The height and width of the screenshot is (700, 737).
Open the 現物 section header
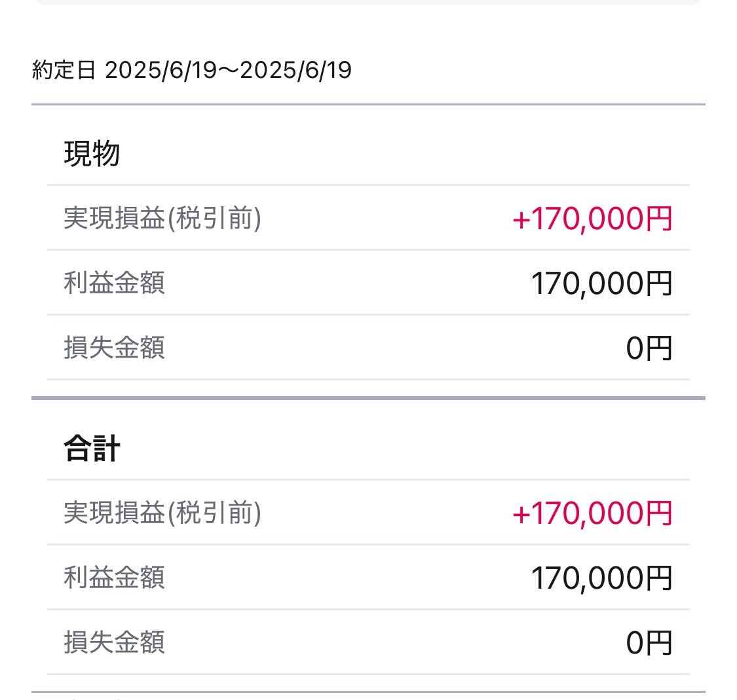92,154
